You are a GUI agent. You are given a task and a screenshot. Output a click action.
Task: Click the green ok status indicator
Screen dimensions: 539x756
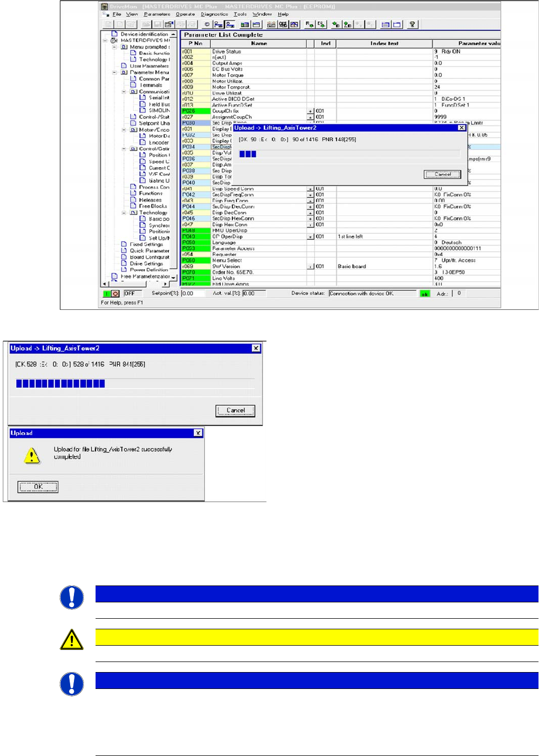coord(424,294)
